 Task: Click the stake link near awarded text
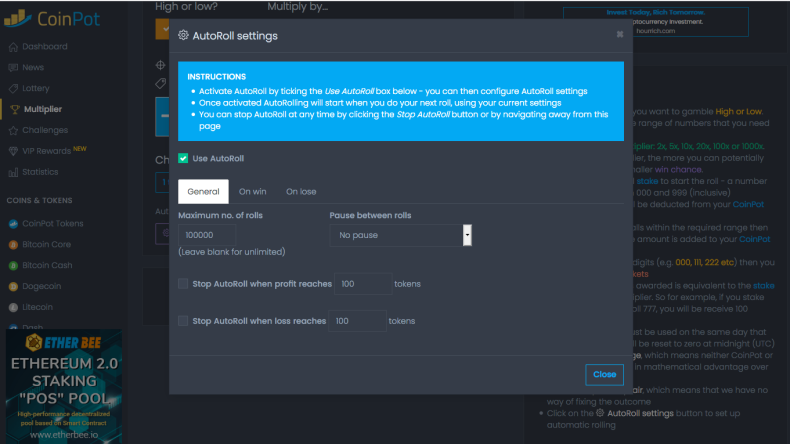[x=763, y=286]
